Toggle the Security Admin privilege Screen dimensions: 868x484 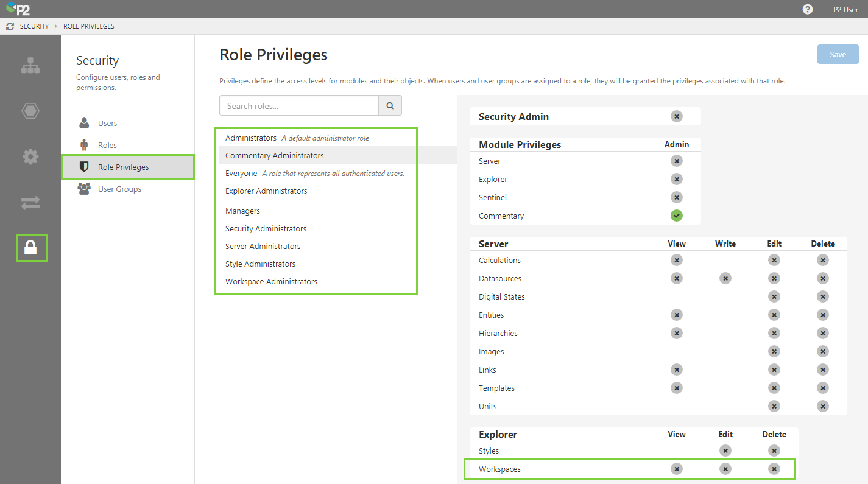tap(677, 116)
